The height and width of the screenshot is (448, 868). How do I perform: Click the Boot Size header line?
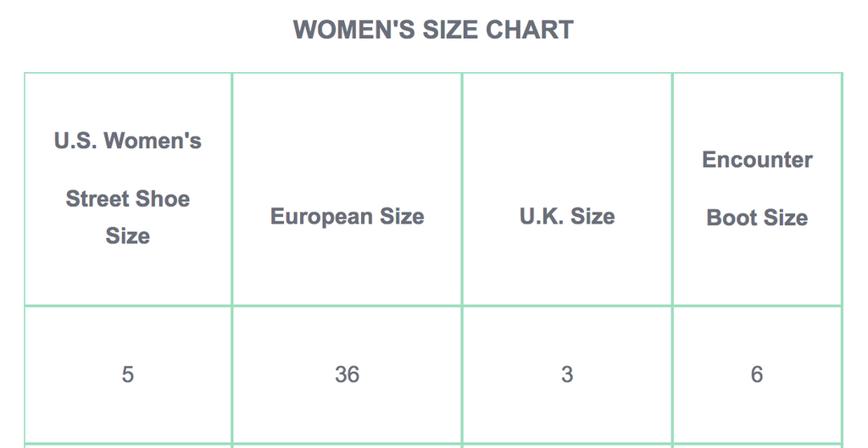pyautogui.click(x=757, y=218)
